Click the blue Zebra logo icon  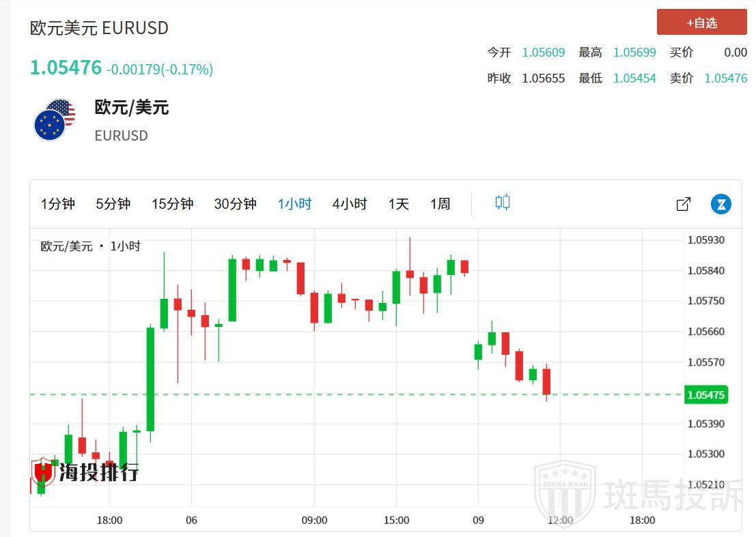click(x=721, y=204)
